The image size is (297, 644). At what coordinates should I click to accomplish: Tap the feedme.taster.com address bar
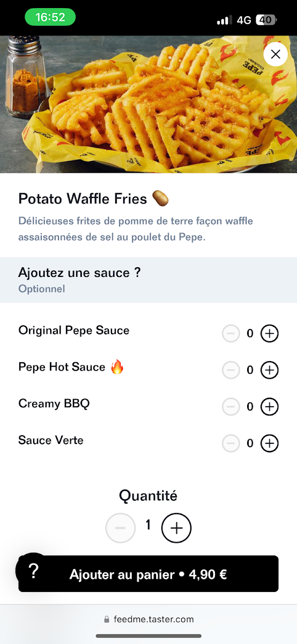tap(148, 619)
